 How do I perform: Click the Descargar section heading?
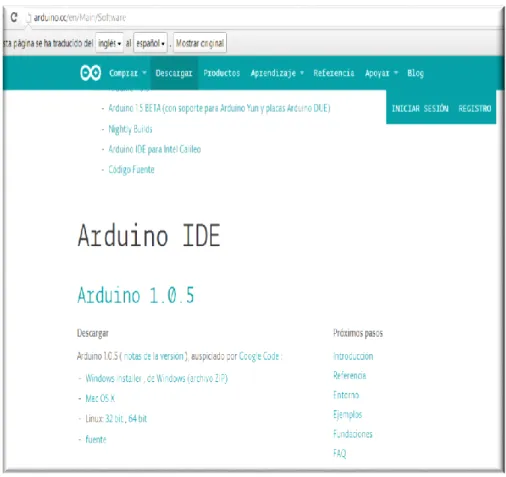click(93, 333)
